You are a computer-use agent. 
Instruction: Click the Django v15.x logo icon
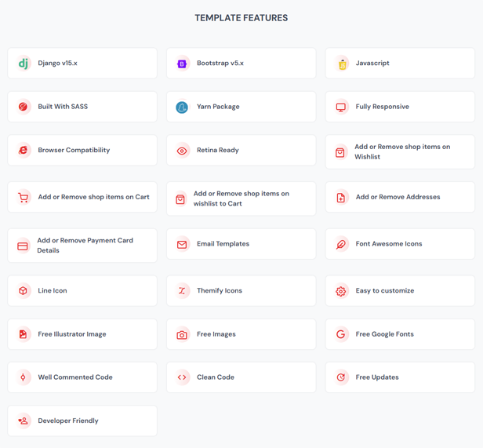click(24, 64)
